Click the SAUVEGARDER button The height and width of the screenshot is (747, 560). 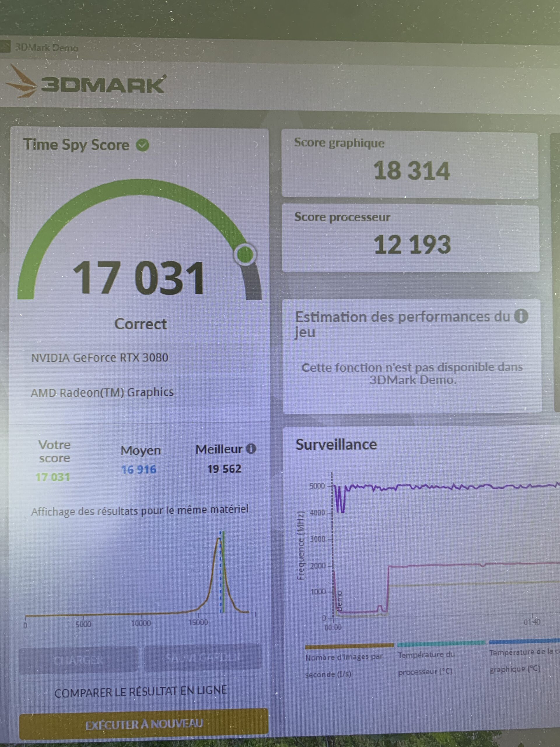(203, 657)
